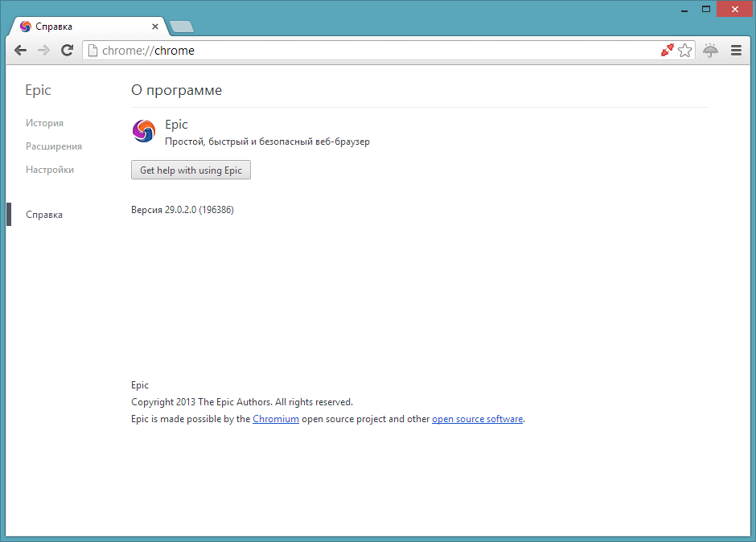Open История in the sidebar
756x542 pixels.
[x=44, y=123]
